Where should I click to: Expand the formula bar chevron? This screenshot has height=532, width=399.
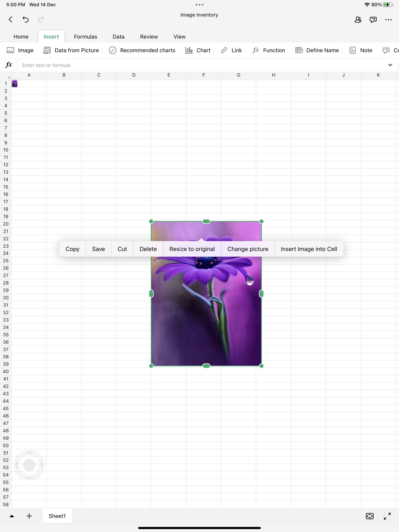pos(390,65)
